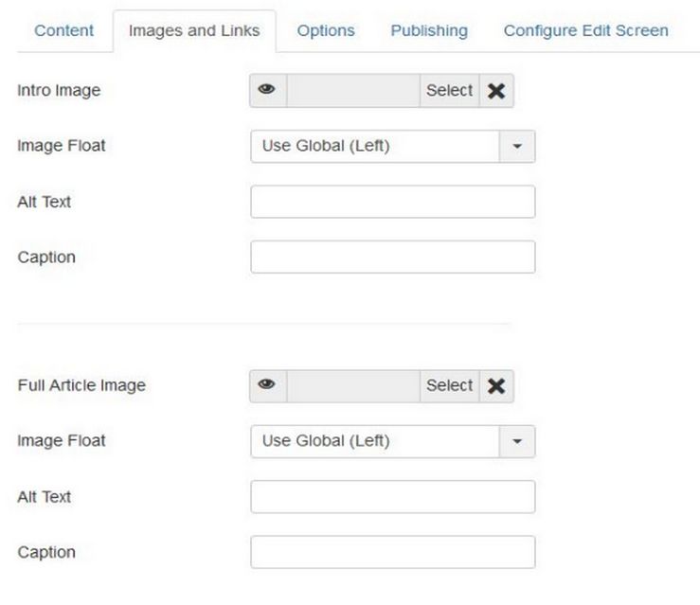Open the Full Article Image Float dropdown arrow
This screenshot has width=700, height=605.
pos(517,442)
